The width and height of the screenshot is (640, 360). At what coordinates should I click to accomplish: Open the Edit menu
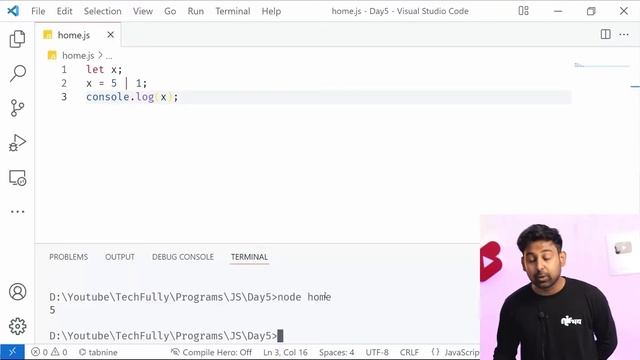tap(64, 11)
